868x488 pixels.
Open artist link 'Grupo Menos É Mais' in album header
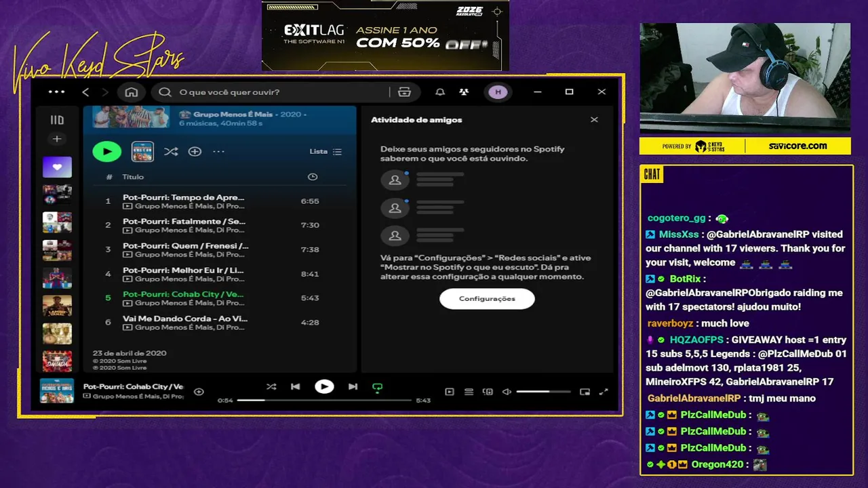(233, 115)
